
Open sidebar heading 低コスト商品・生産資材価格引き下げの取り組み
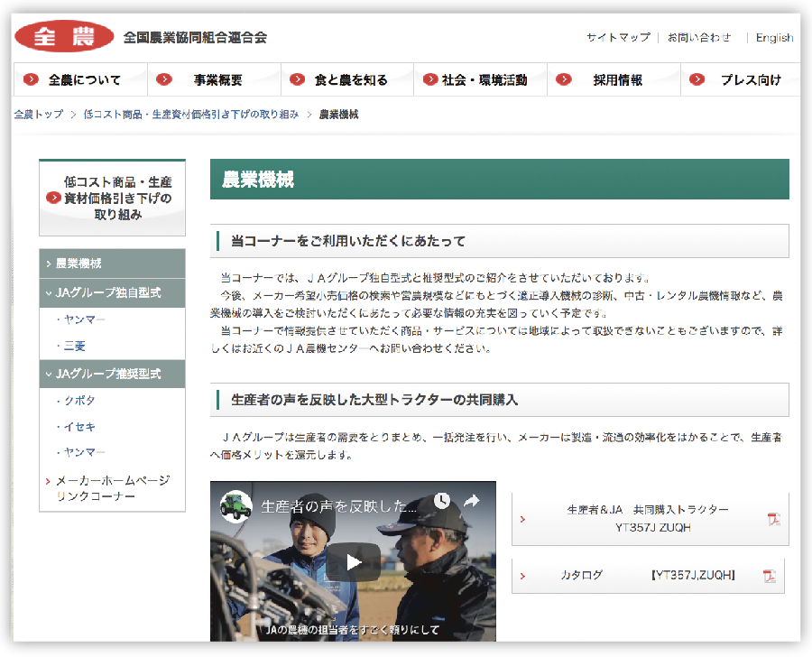pyautogui.click(x=113, y=198)
